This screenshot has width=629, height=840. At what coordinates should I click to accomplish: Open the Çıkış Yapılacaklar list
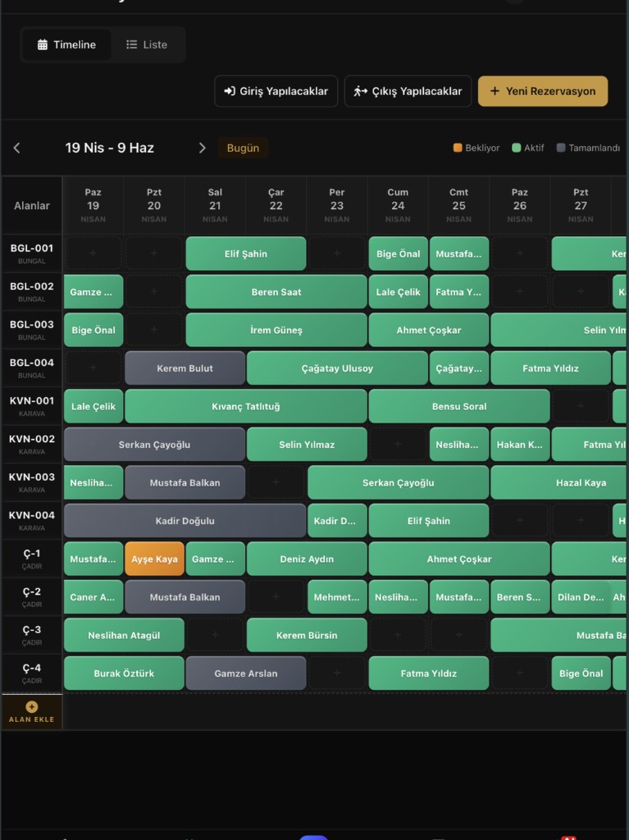408,91
